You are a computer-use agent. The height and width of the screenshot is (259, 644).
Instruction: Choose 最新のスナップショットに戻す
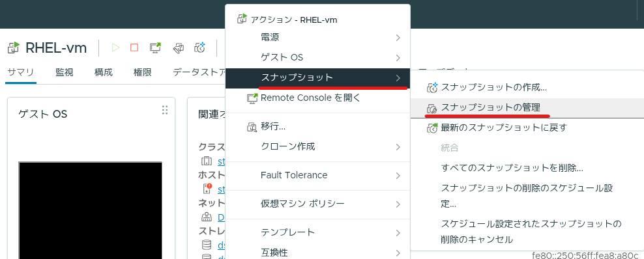(x=527, y=128)
